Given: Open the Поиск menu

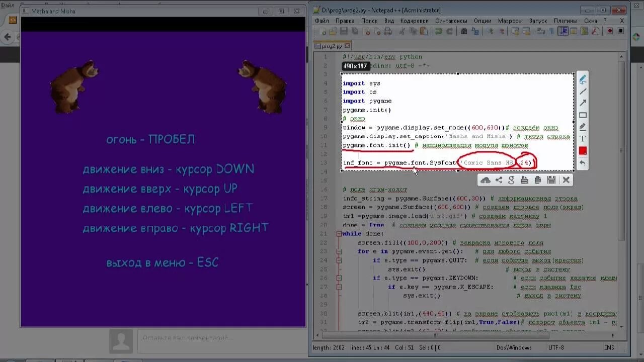Looking at the screenshot, I should [369, 21].
